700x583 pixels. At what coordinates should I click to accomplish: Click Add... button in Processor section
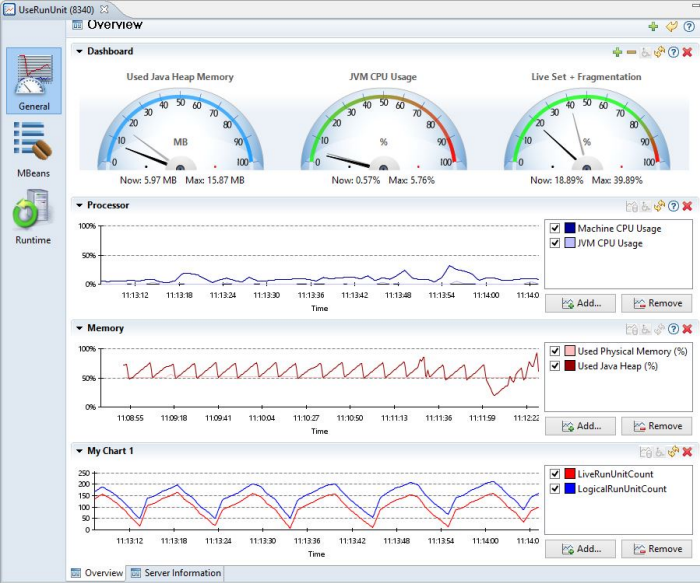[x=580, y=303]
